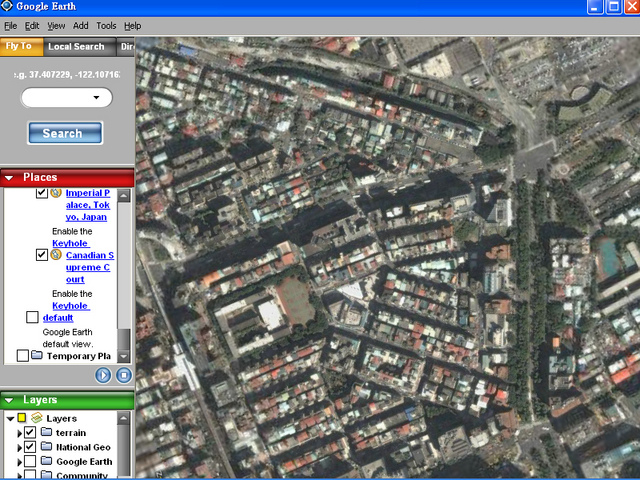Viewport: 640px width, 480px height.
Task: Play the places tour
Action: click(x=103, y=375)
